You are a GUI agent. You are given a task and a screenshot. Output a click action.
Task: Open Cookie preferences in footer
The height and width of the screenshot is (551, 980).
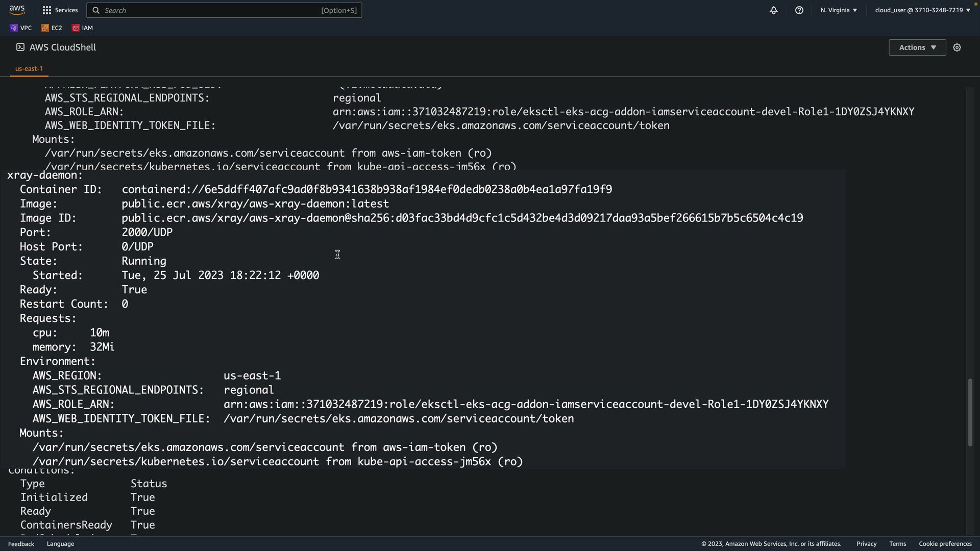pos(945,544)
